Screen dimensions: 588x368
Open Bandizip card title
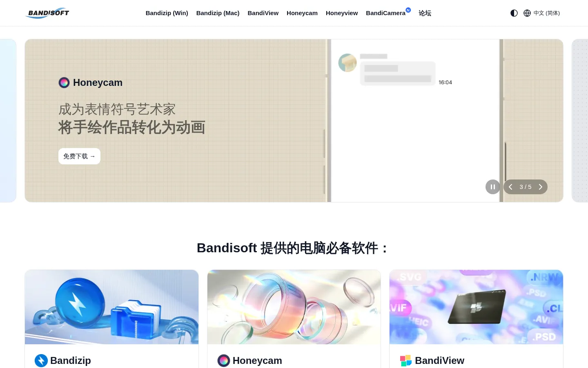71,361
